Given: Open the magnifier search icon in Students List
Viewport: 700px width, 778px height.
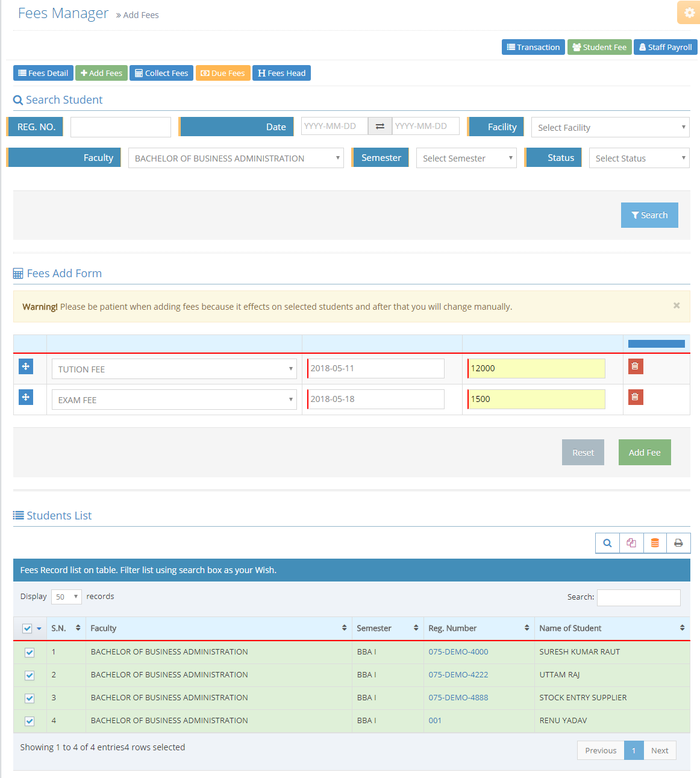Looking at the screenshot, I should tap(607, 543).
